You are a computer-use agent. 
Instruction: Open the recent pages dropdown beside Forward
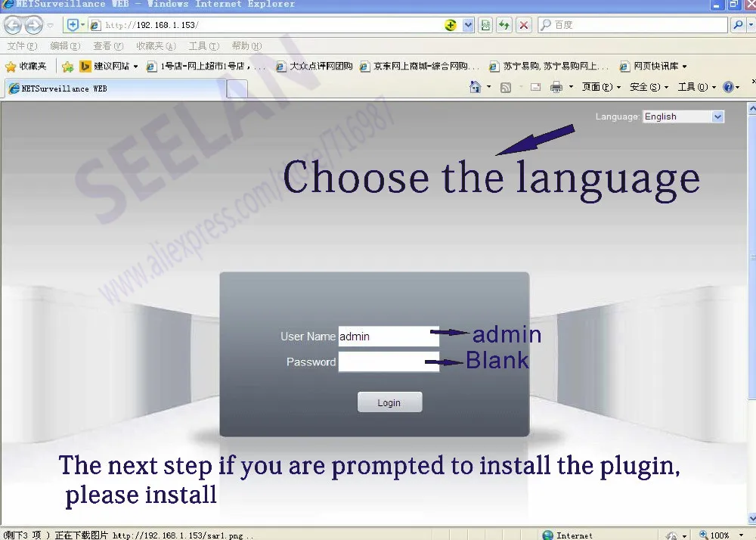pyautogui.click(x=50, y=25)
